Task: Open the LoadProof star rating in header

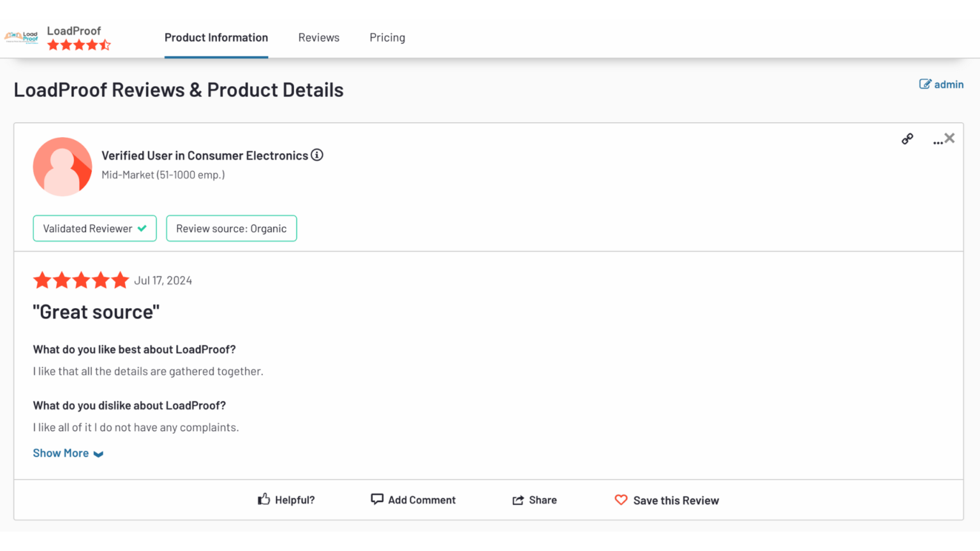Action: [x=79, y=45]
